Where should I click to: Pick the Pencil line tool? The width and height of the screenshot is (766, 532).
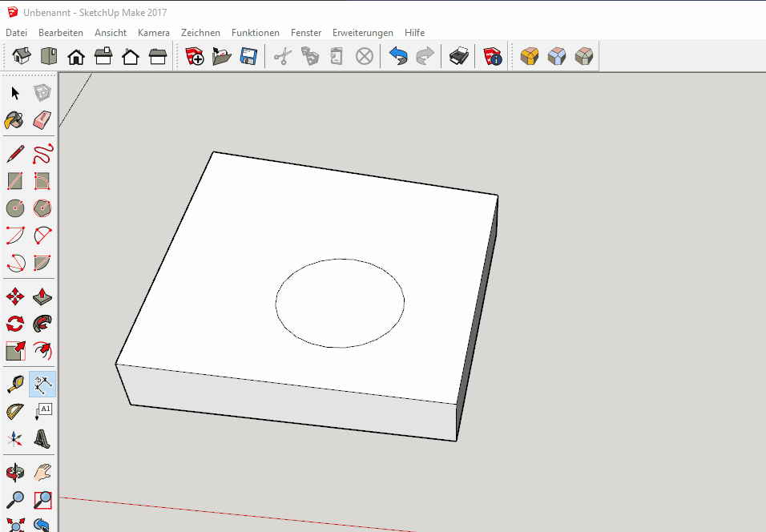click(14, 153)
